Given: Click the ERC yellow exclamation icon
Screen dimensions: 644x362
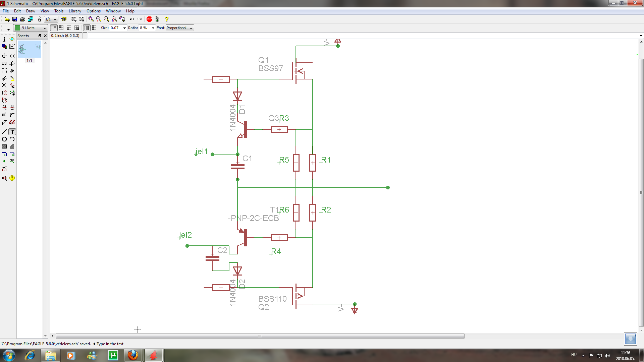Looking at the screenshot, I should click(x=12, y=178).
